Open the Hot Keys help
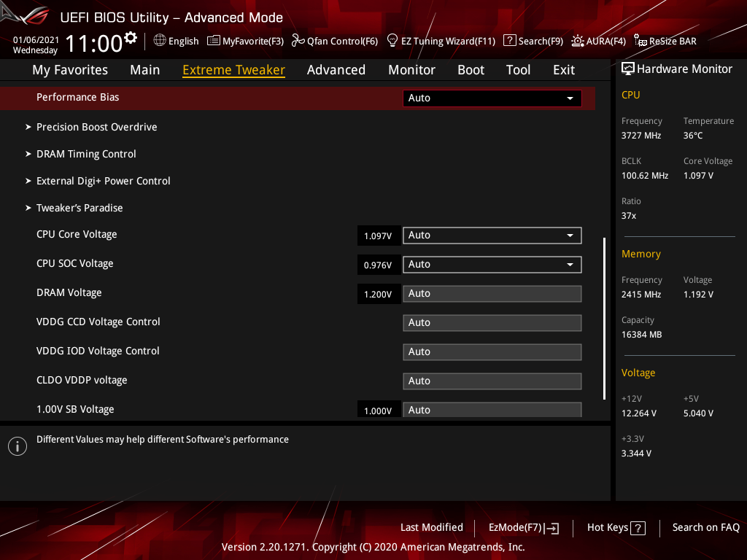747x560 pixels. [x=616, y=528]
